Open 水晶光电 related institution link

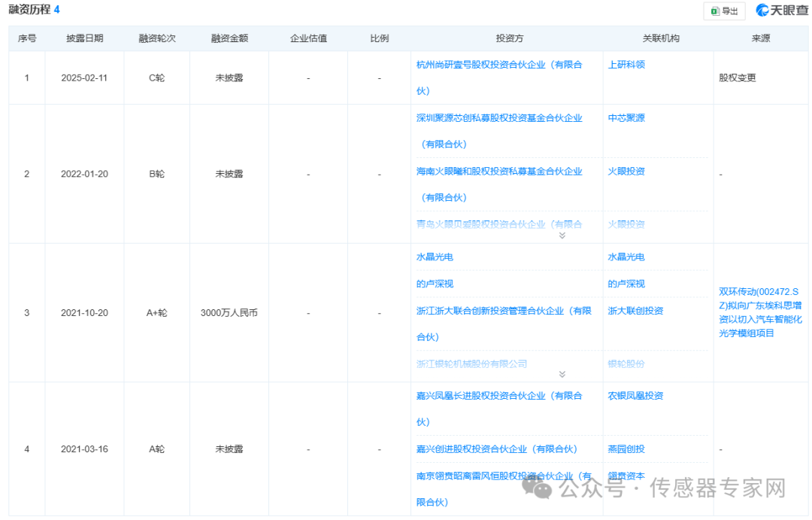coord(626,257)
